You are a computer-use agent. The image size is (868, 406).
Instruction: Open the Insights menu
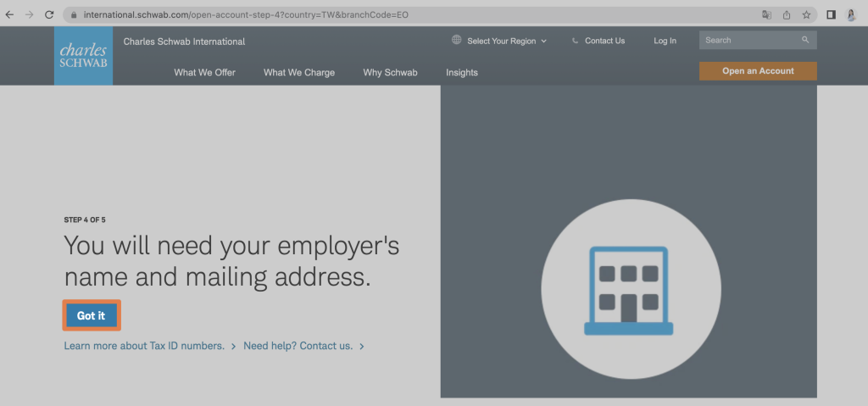pyautogui.click(x=462, y=73)
